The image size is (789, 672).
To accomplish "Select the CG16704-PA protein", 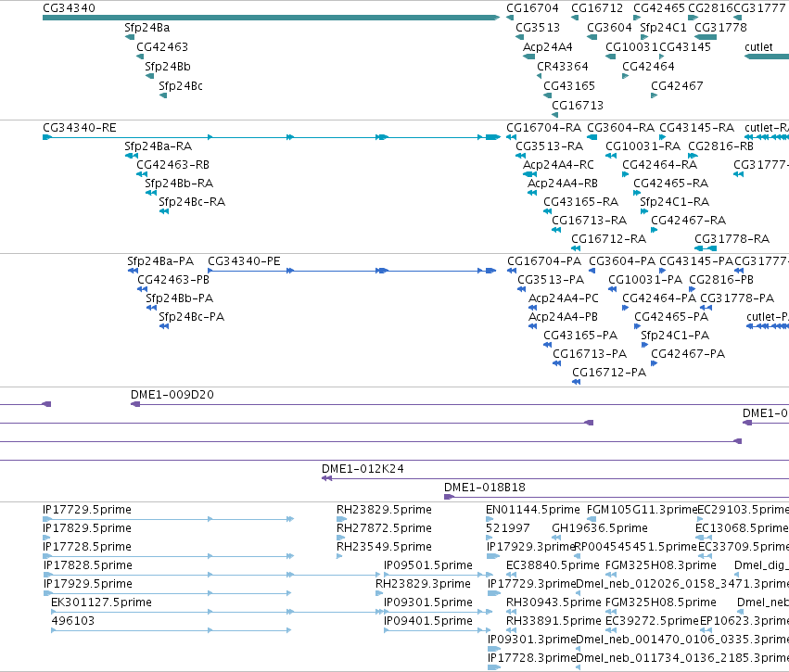I will pos(512,271).
